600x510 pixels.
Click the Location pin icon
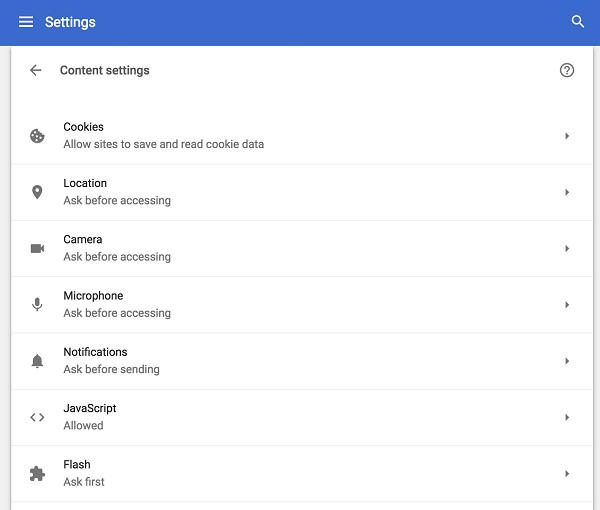37,192
